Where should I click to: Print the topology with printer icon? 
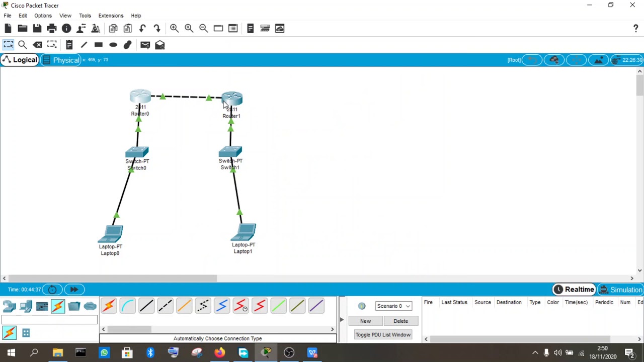(x=52, y=29)
